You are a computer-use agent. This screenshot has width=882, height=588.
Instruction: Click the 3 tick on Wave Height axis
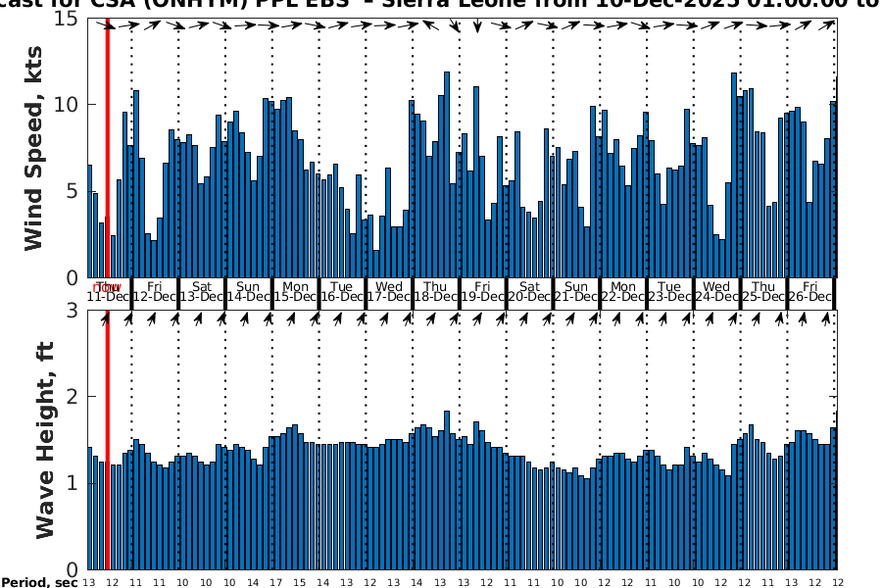74,312
